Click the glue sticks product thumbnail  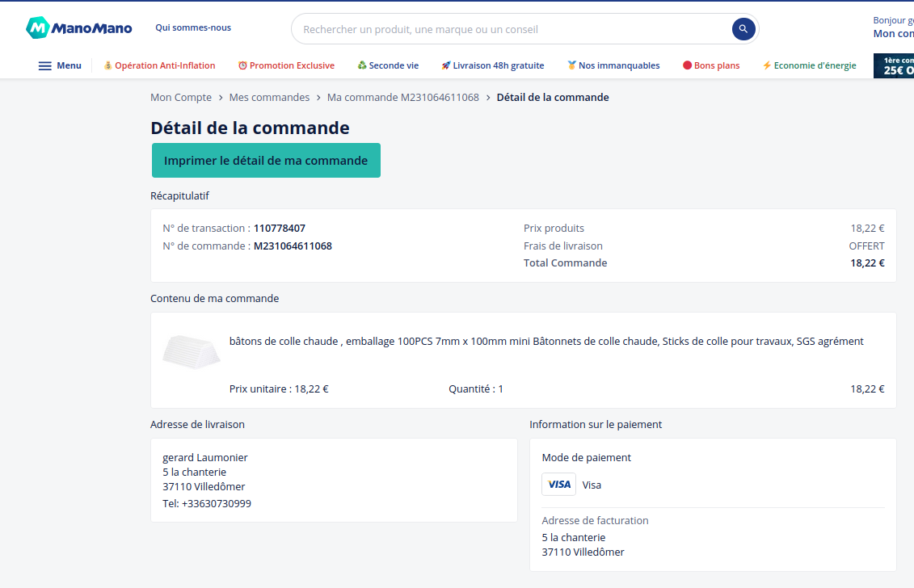(x=191, y=351)
